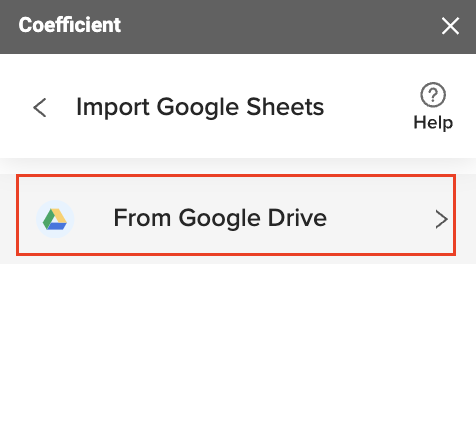Expand the From Google Drive chevron
The height and width of the screenshot is (434, 476).
[441, 219]
